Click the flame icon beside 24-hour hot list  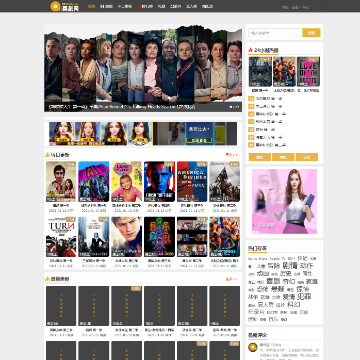tap(250, 50)
